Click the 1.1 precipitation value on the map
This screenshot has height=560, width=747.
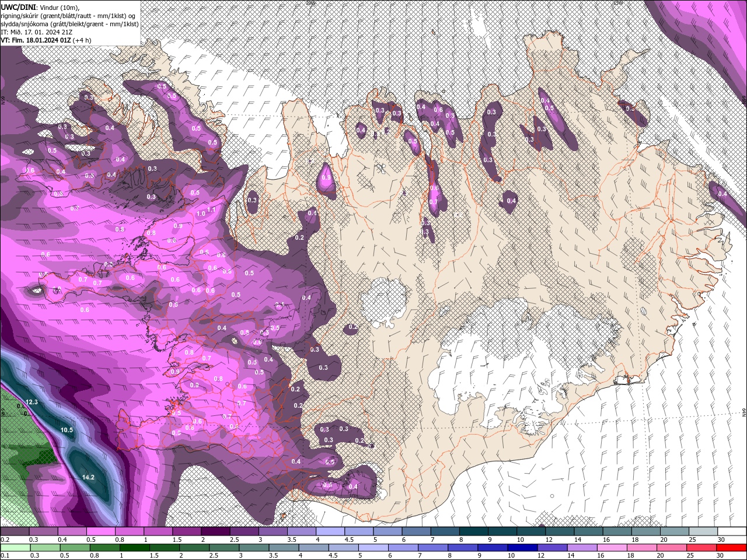211,209
